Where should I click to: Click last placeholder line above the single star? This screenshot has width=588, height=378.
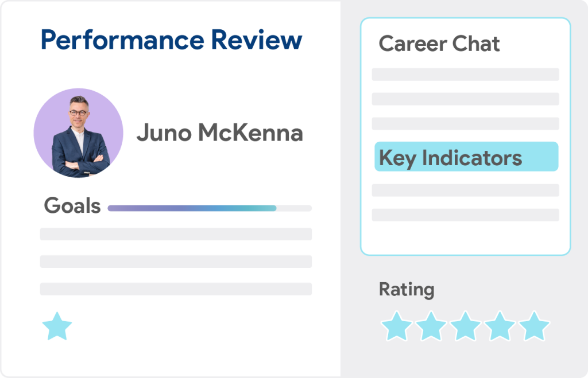(176, 289)
